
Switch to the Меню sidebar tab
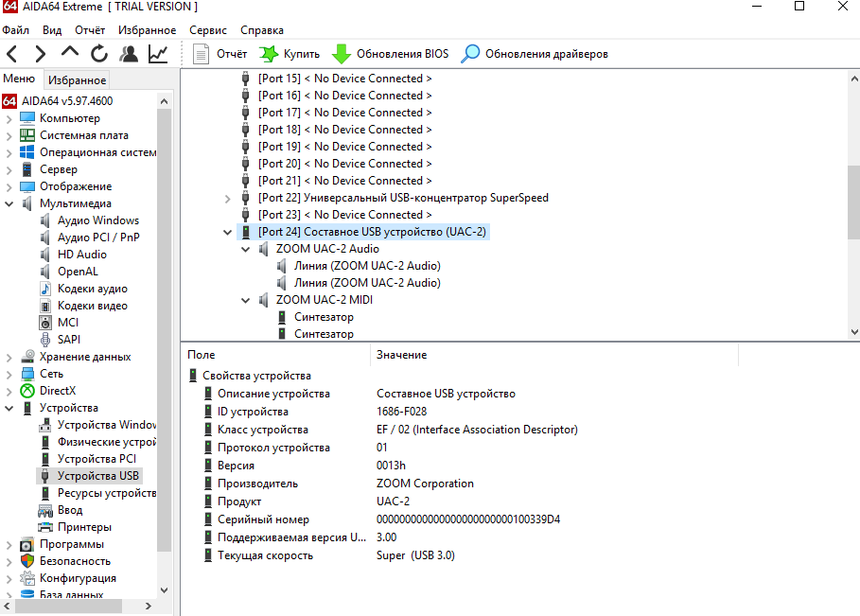pos(19,79)
